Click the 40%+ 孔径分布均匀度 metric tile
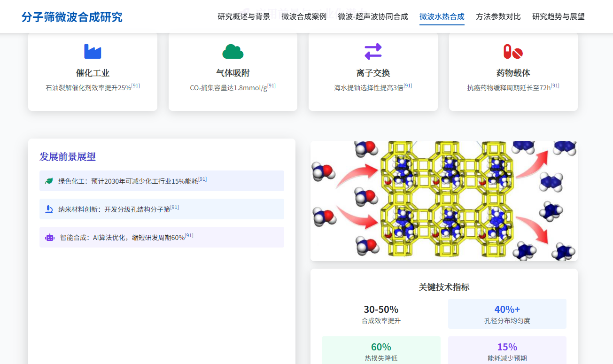This screenshot has width=613, height=364. click(x=507, y=314)
